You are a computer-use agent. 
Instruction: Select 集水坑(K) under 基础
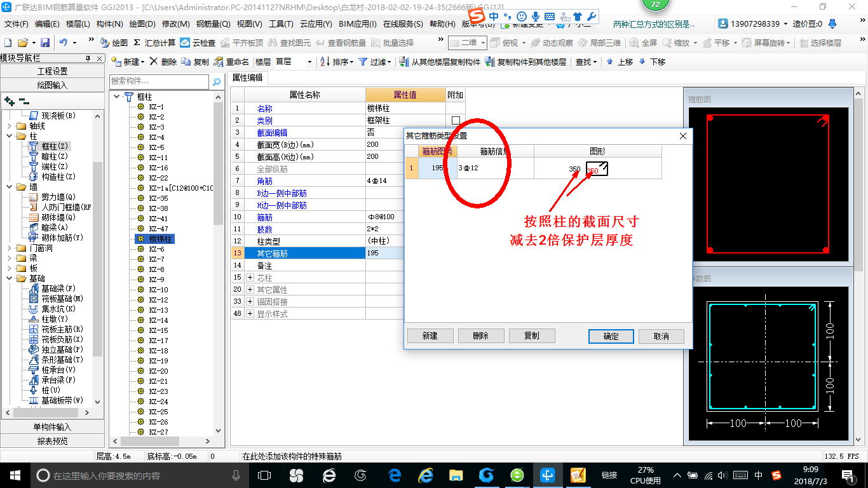point(51,309)
